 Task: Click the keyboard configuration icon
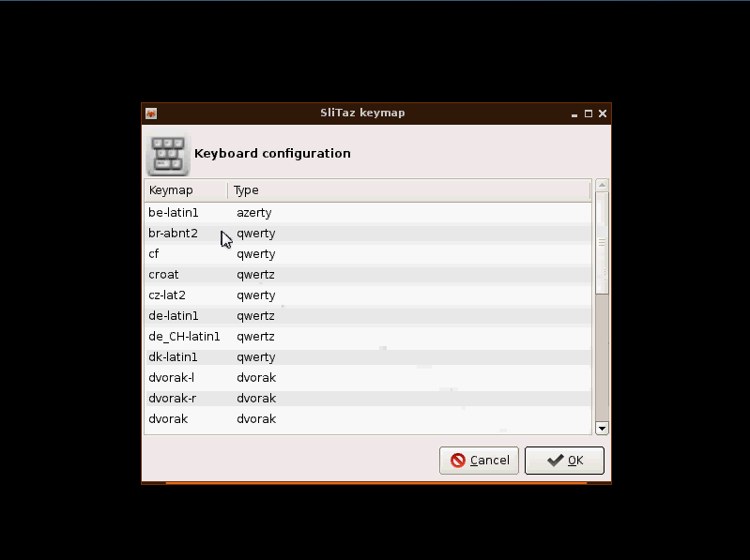[168, 155]
